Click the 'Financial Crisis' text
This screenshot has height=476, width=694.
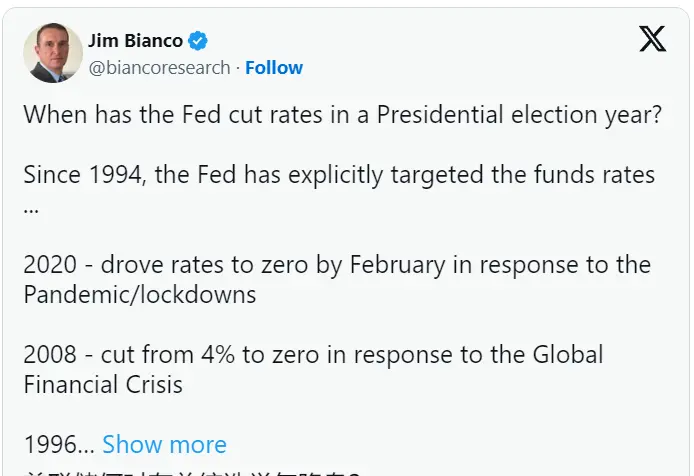point(103,385)
